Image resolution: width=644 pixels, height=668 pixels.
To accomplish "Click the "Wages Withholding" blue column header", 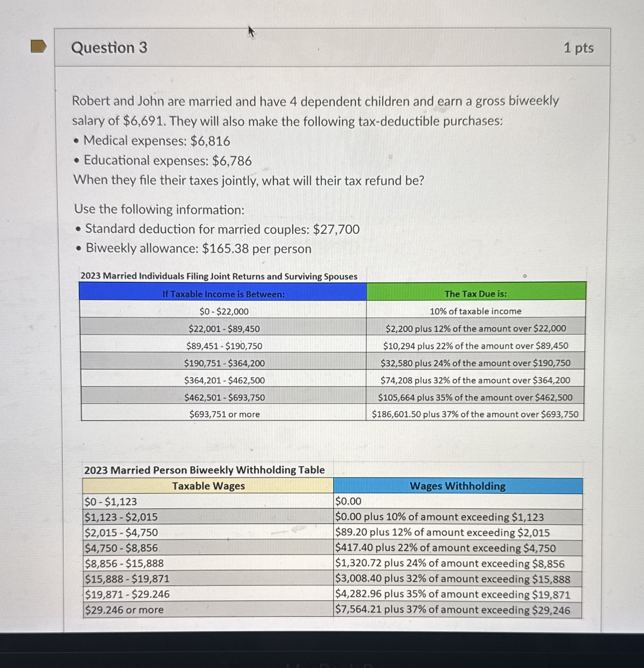I will coord(458,486).
